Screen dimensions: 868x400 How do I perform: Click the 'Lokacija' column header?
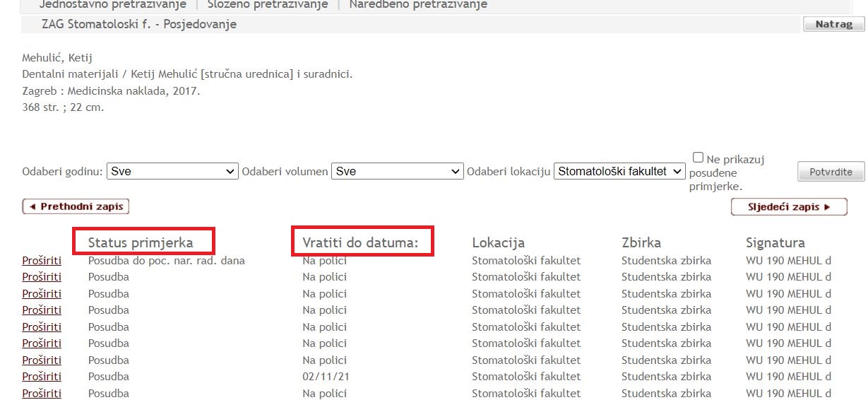coord(498,243)
